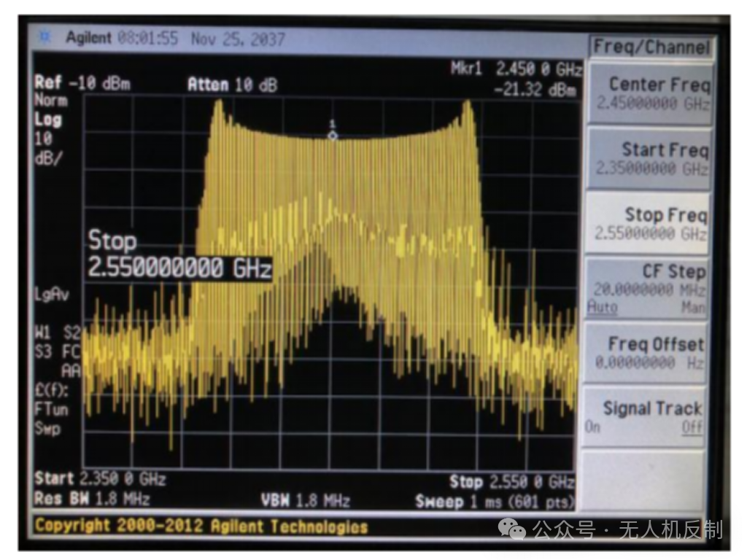Click the 'Stop 2.550 0 GHz' bottom annotation
This screenshot has height=560, width=747.
click(511, 482)
